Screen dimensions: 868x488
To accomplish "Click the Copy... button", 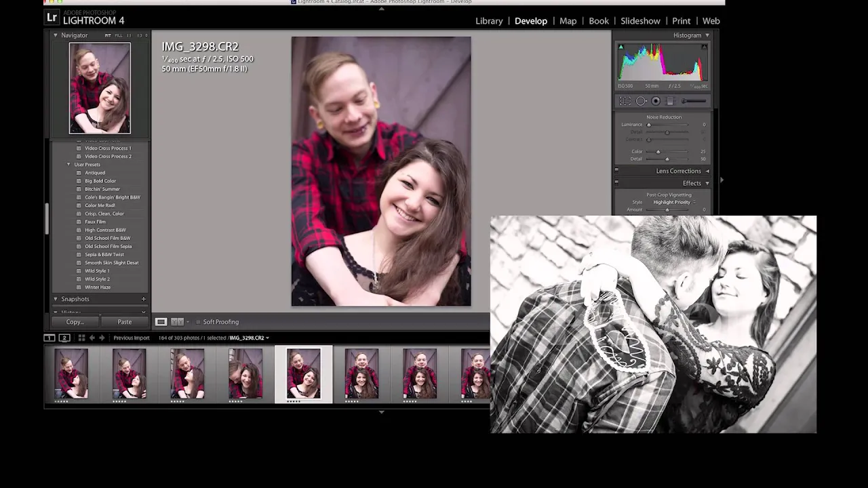I will click(x=75, y=322).
